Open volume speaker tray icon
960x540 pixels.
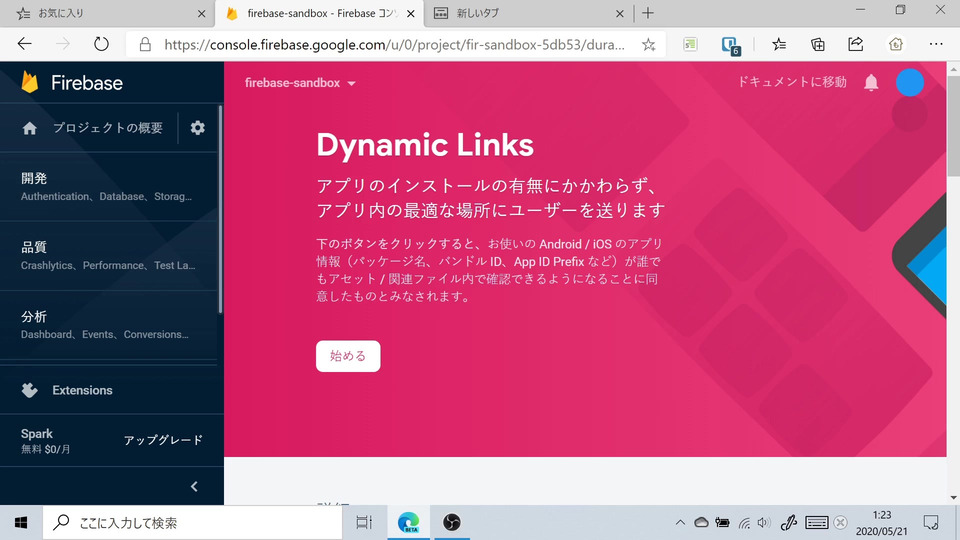coord(764,522)
